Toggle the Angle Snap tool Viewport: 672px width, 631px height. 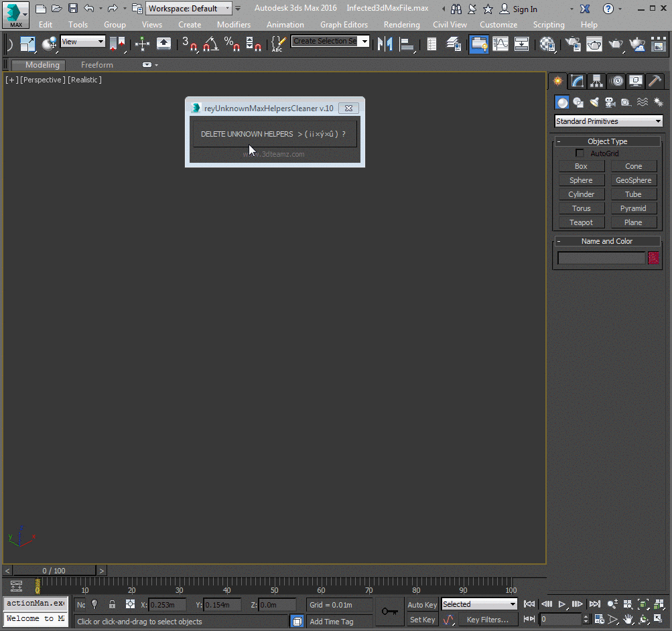pos(211,44)
